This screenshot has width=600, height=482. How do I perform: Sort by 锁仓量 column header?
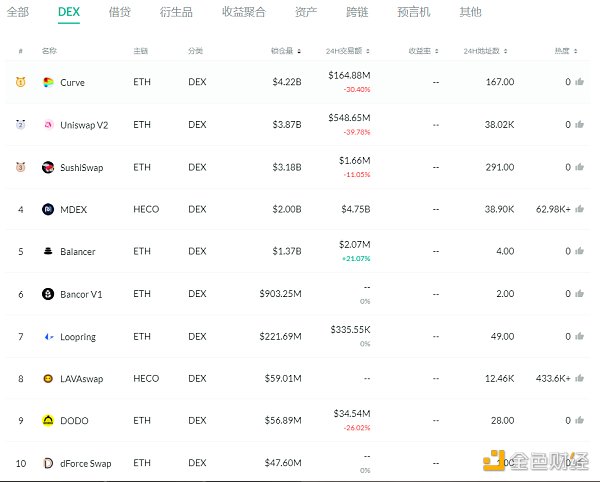click(x=286, y=50)
